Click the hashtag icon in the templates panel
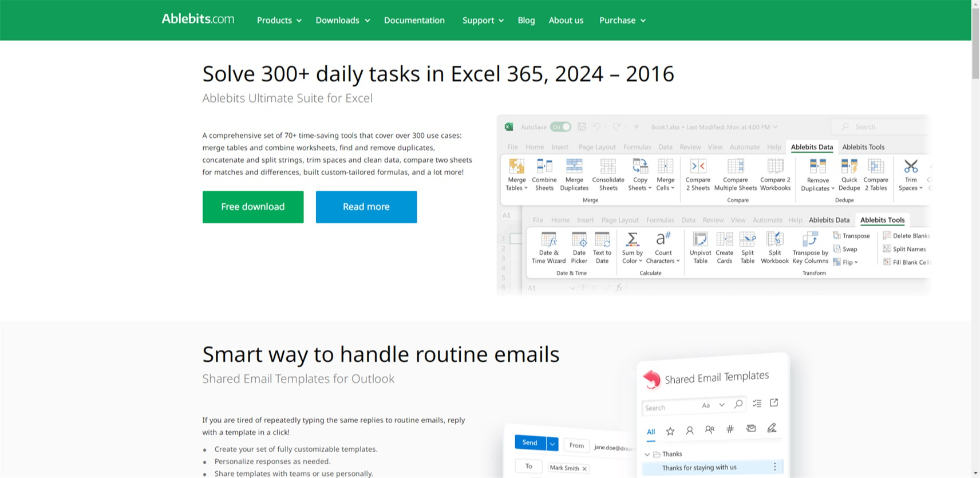 [730, 429]
